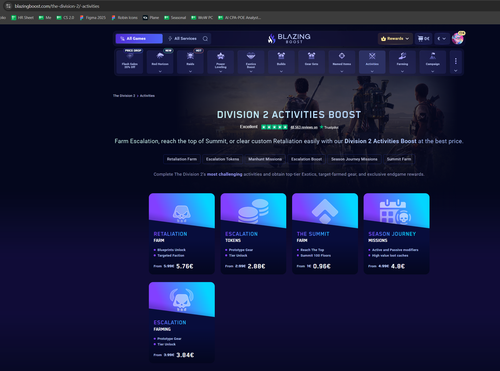Click the 'most challenging' highlighted link
Screen dimensions: 500x371
[225, 174]
